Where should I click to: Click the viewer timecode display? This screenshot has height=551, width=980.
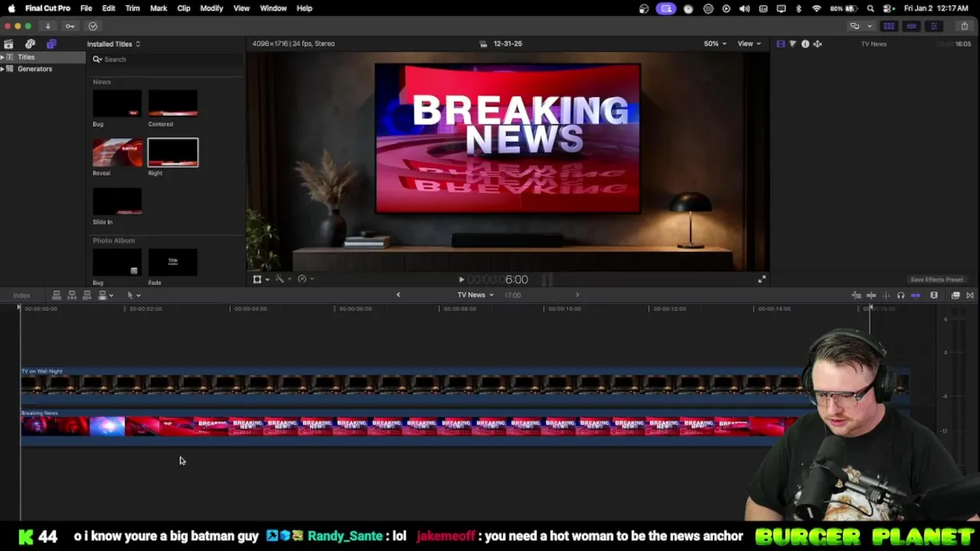click(498, 280)
